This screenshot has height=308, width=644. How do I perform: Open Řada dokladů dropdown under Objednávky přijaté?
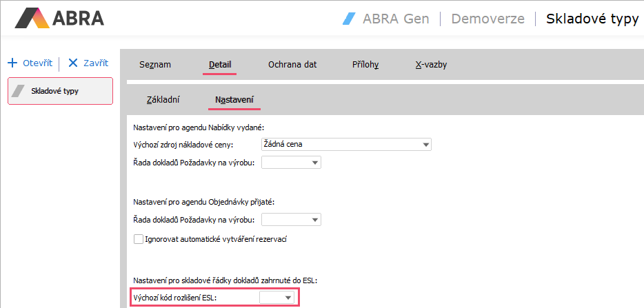(314, 220)
